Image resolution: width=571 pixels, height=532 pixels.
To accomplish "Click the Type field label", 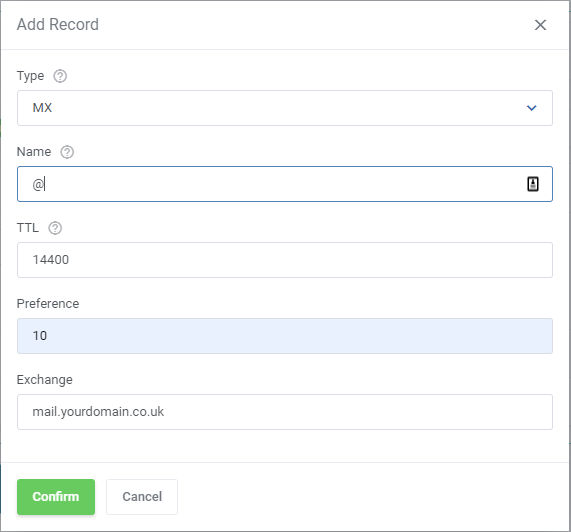I will pos(30,76).
